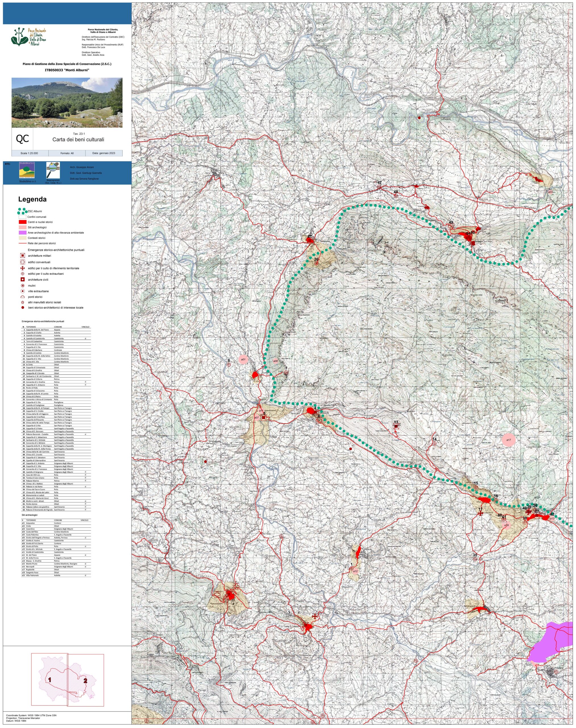Screen dimensions: 576x728
Task: Click the 'Legenda' heading
Action: (32, 199)
